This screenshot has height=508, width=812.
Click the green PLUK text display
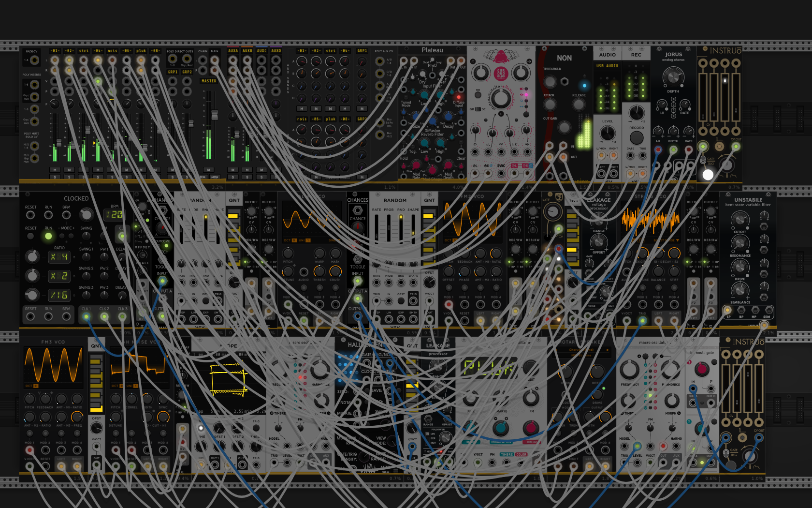488,368
